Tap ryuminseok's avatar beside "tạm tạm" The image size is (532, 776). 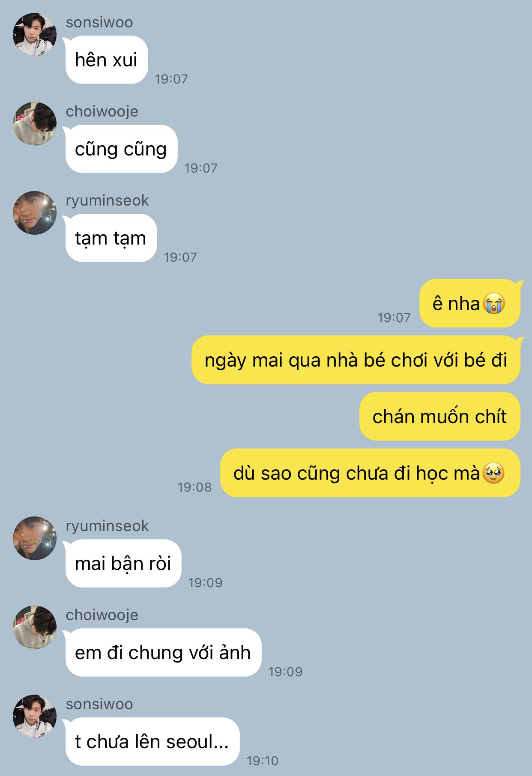pyautogui.click(x=35, y=213)
